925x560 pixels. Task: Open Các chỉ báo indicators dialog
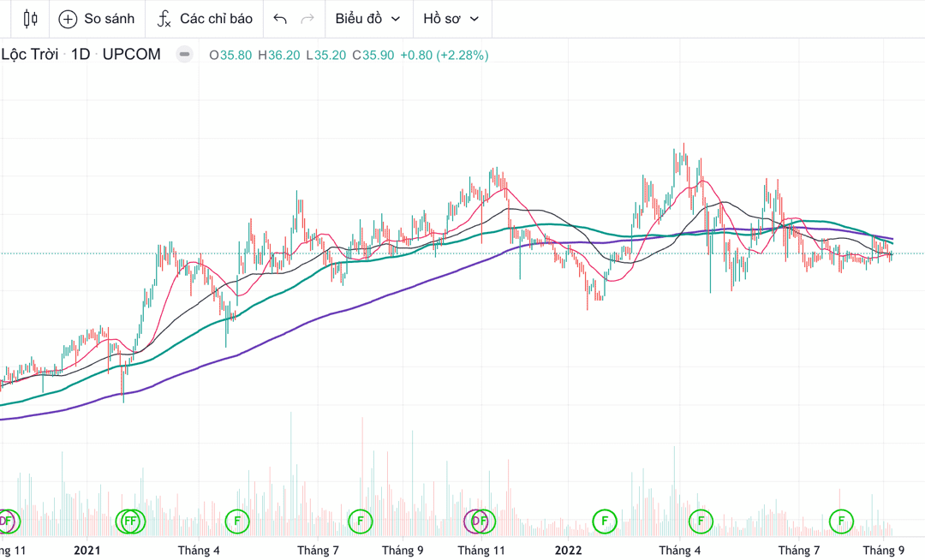pyautogui.click(x=206, y=19)
